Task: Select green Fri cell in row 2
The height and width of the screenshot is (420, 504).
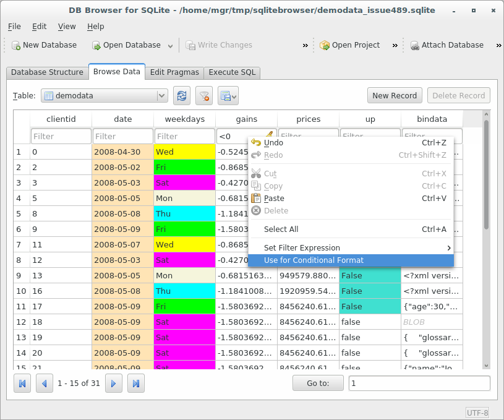Action: (184, 167)
